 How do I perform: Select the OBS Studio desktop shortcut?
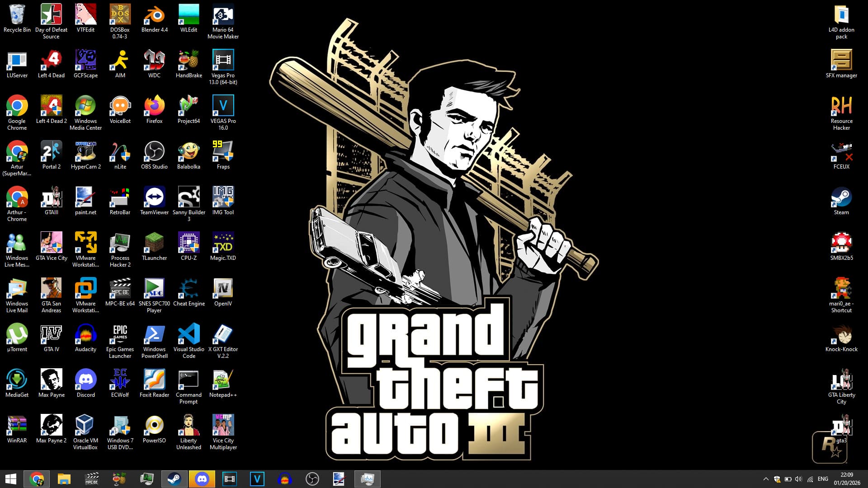point(154,152)
